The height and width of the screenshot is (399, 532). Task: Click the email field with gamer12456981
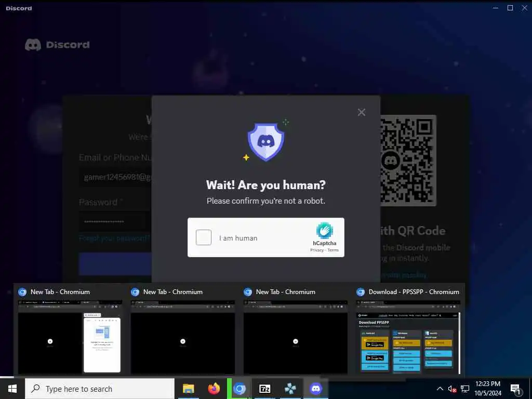tap(115, 177)
